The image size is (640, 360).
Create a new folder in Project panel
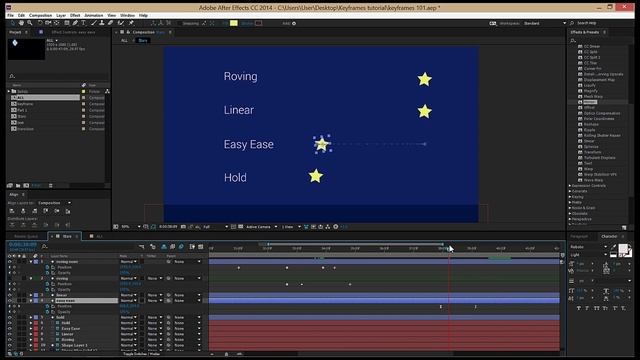tap(18, 185)
